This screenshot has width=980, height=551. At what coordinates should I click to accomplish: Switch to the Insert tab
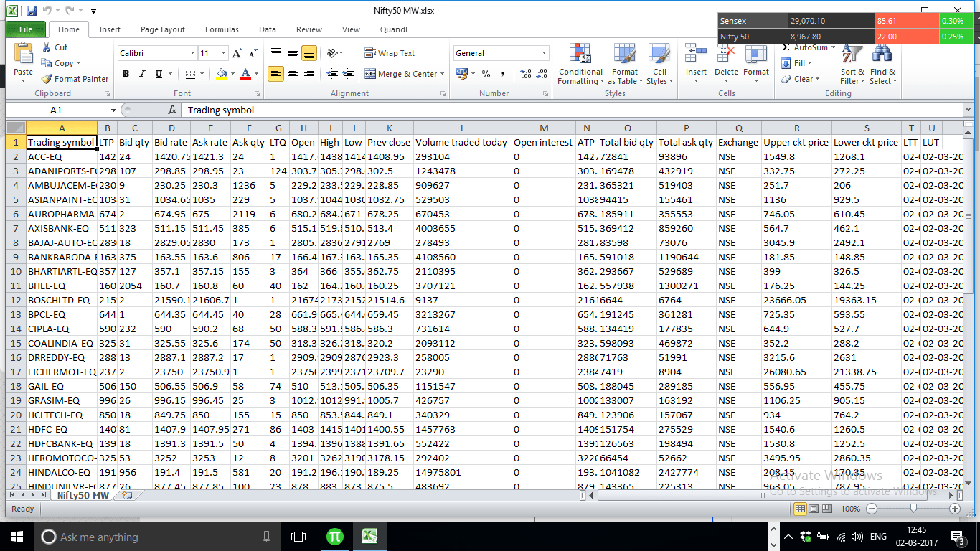pyautogui.click(x=110, y=29)
